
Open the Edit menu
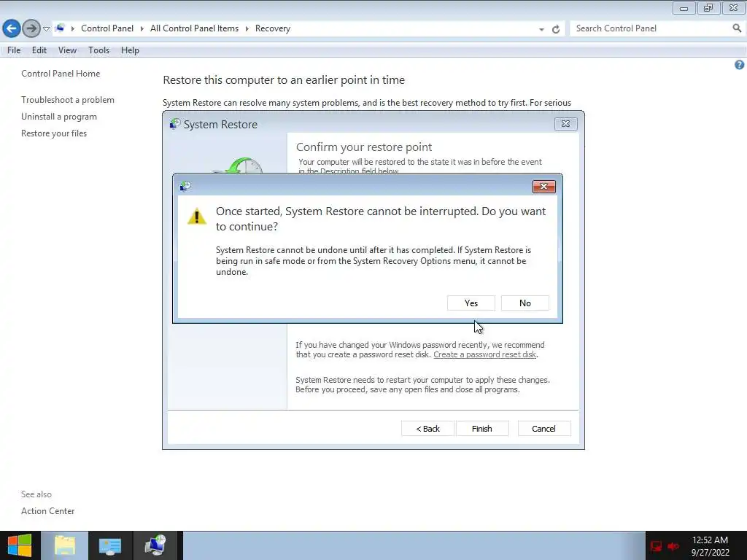coord(39,50)
